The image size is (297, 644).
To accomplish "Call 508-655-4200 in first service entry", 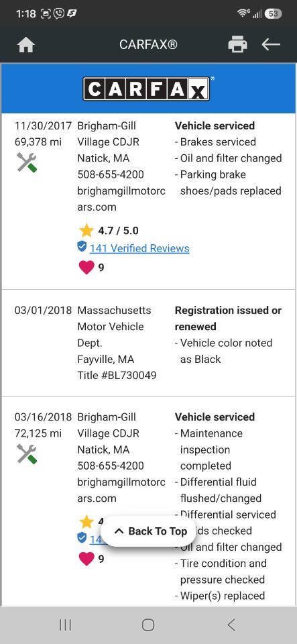I will tap(111, 174).
